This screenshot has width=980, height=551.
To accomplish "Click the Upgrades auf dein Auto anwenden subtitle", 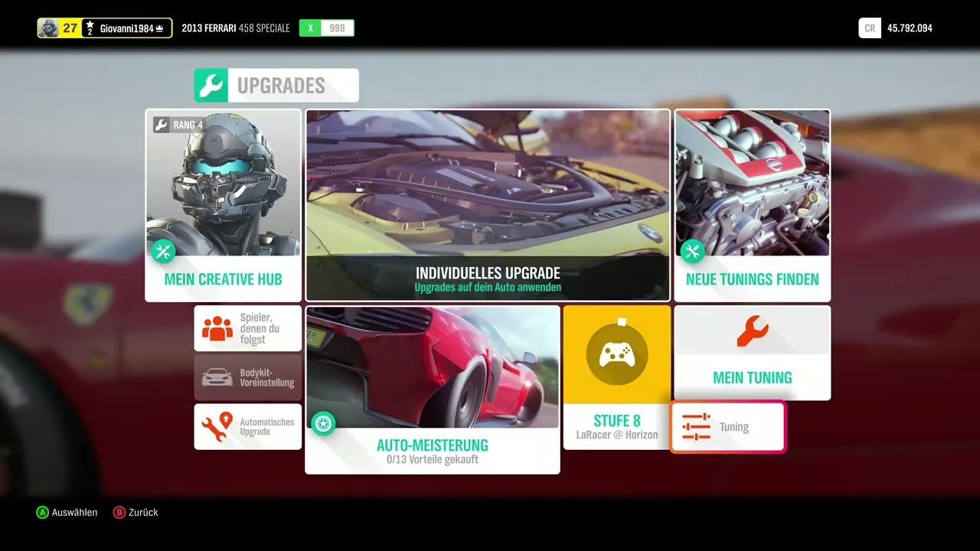I will [x=488, y=288].
